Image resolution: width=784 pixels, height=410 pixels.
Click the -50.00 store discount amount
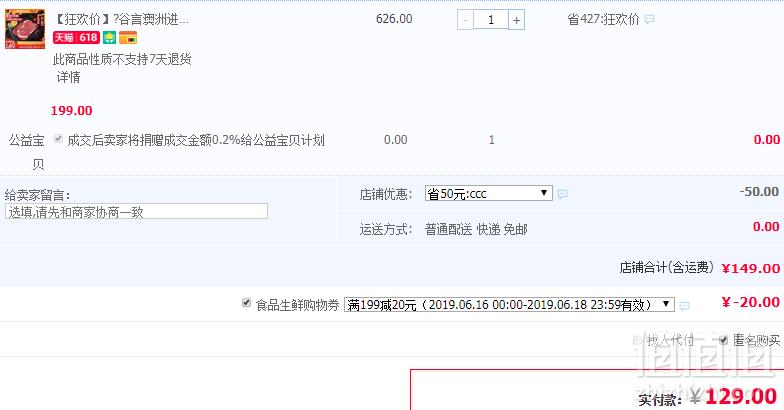[759, 192]
